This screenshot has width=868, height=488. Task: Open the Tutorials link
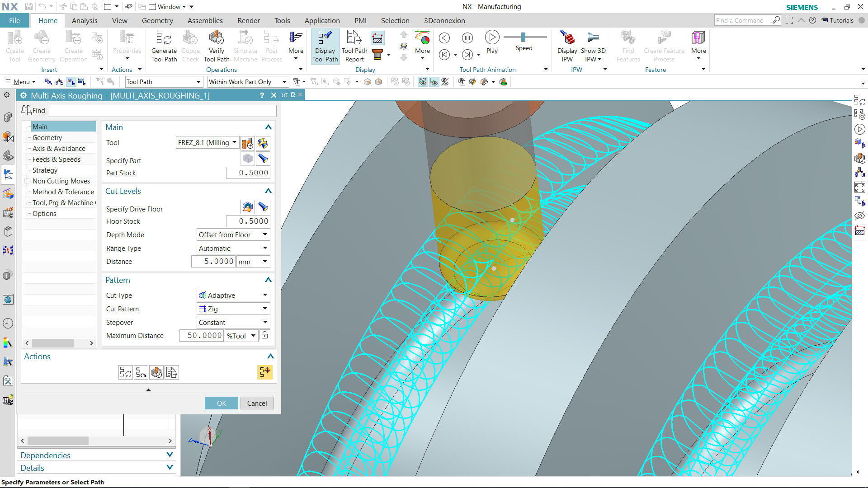pos(837,20)
